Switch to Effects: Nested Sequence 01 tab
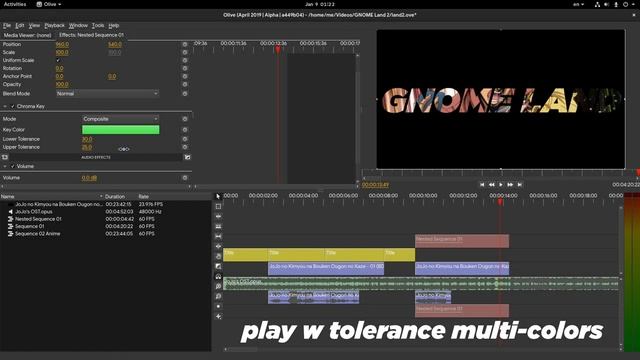640x360 pixels. [x=91, y=35]
